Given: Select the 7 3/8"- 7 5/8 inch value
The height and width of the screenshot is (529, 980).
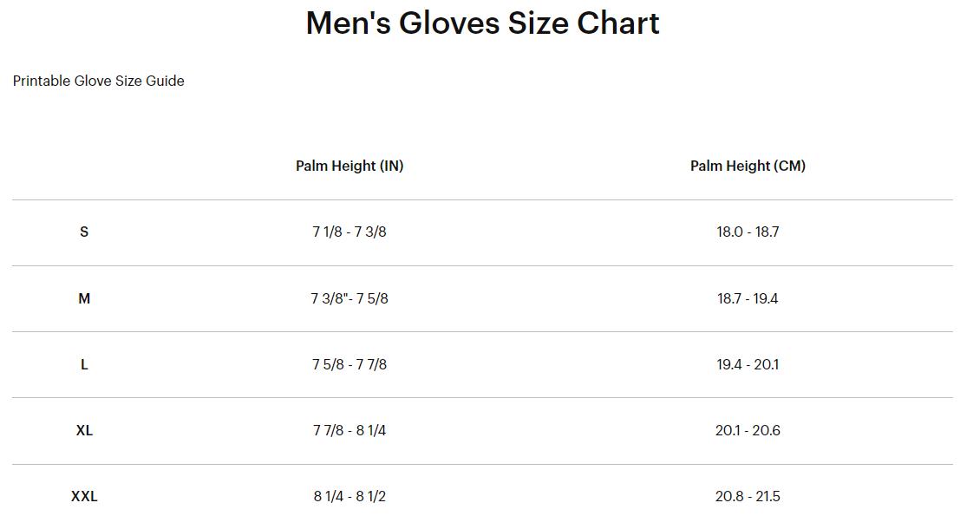Looking at the screenshot, I should [350, 299].
